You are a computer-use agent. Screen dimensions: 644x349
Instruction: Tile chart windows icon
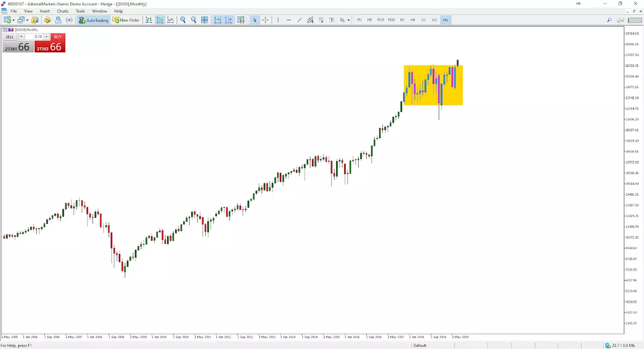click(205, 20)
